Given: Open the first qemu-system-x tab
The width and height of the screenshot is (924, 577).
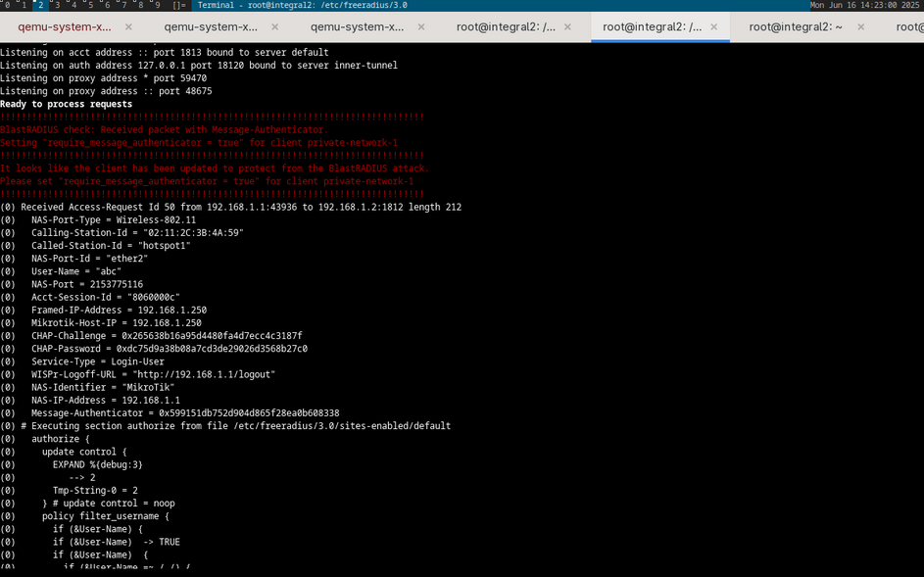Looking at the screenshot, I should click(65, 27).
